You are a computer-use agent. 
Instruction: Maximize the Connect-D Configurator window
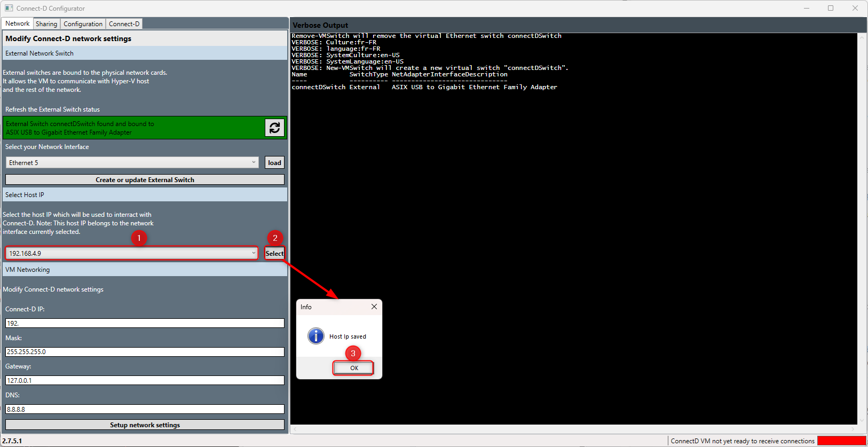coord(831,8)
